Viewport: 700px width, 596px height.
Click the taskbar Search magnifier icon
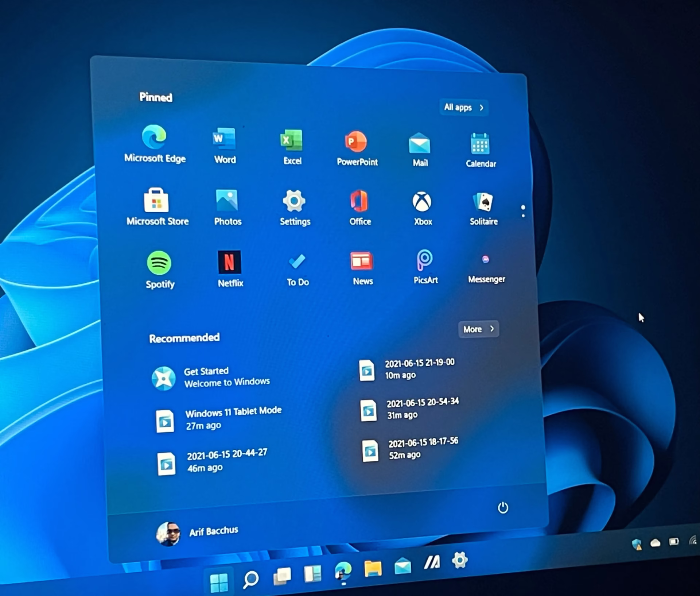(x=250, y=579)
